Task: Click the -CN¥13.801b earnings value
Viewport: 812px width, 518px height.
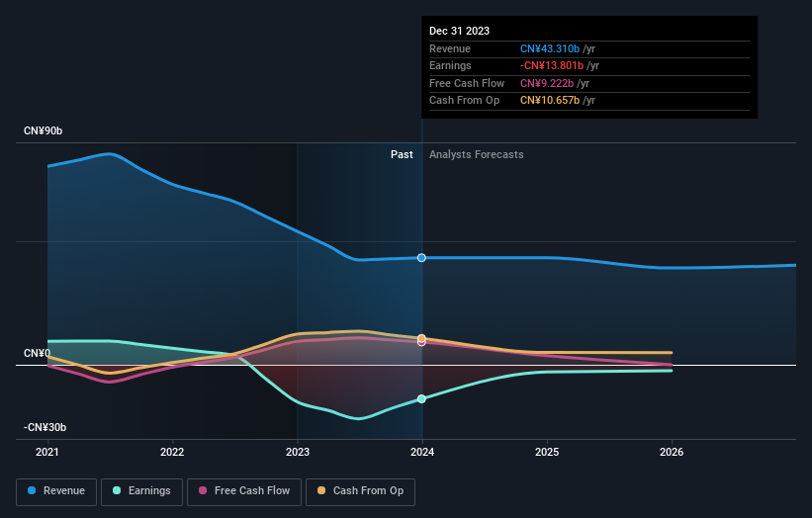Action: (552, 65)
